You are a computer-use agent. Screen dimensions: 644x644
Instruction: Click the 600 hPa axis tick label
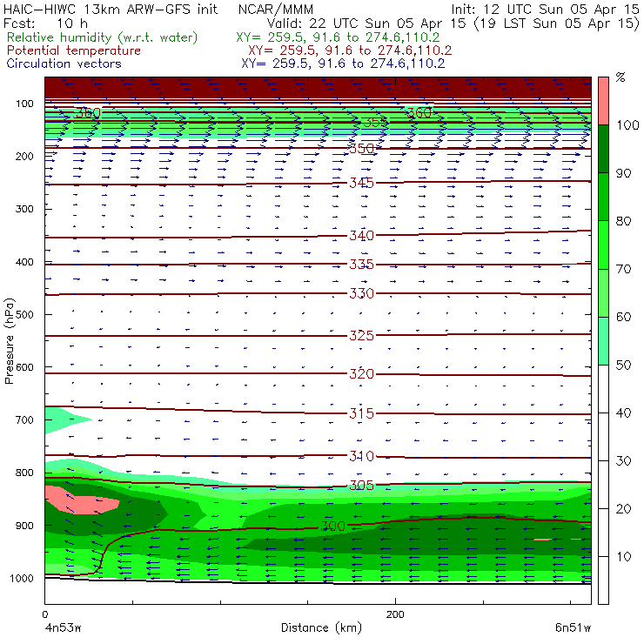[24, 366]
